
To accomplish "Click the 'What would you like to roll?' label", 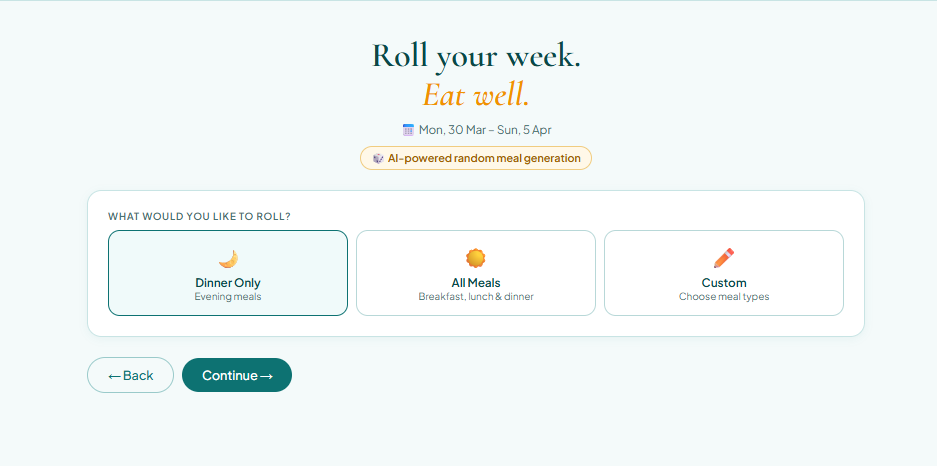I will pos(199,216).
